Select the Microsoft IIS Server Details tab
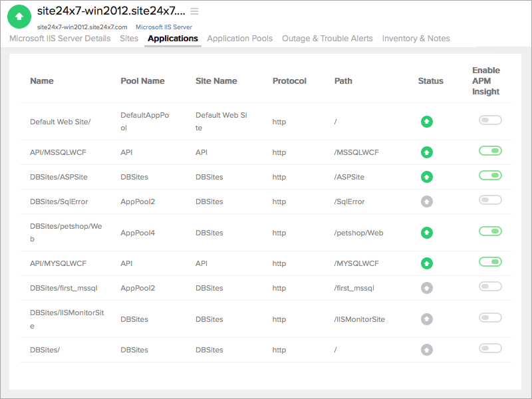Screen dimensions: 532x399 [x=59, y=39]
